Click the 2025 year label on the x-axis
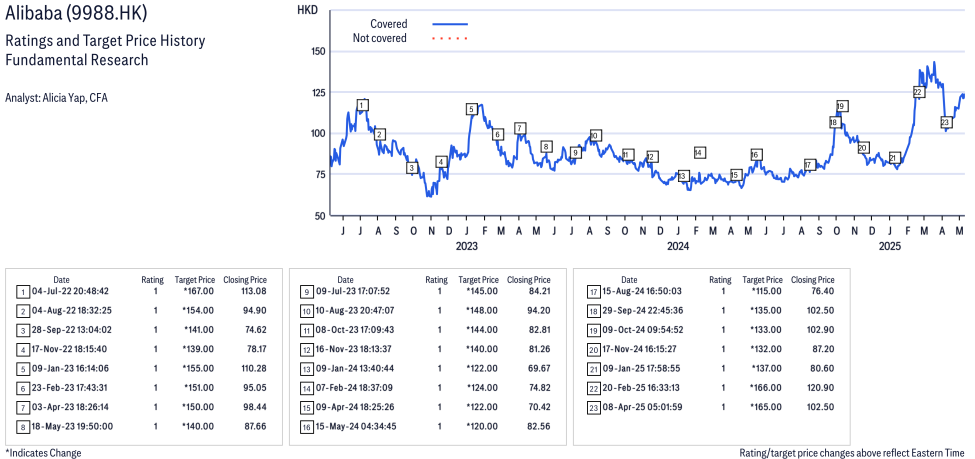The width and height of the screenshot is (975, 459). tap(890, 246)
